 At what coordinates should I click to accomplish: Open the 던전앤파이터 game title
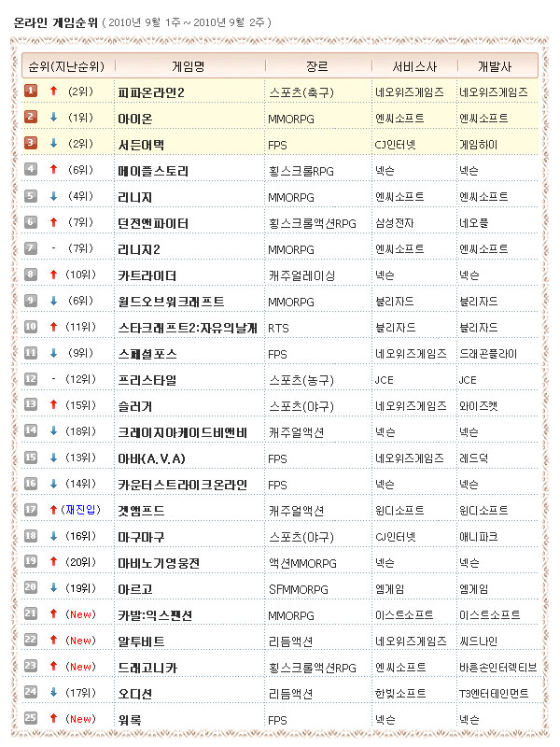click(154, 223)
